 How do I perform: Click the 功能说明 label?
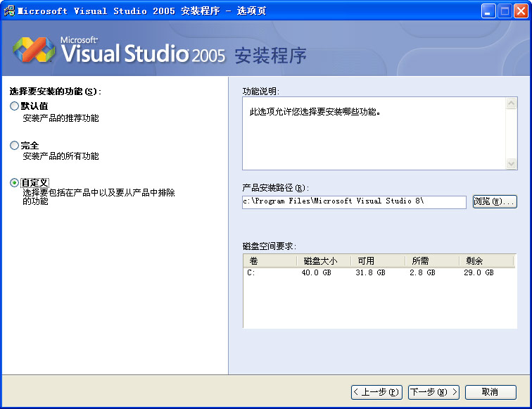pos(260,92)
